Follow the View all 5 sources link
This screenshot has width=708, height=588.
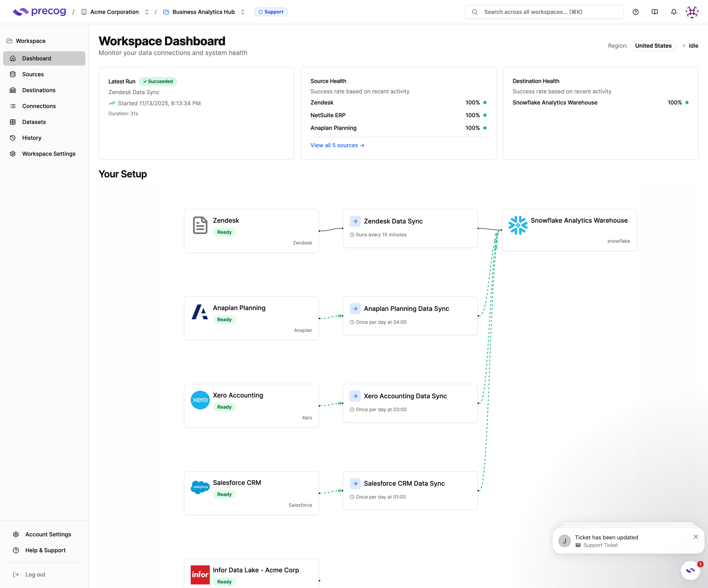pos(337,145)
